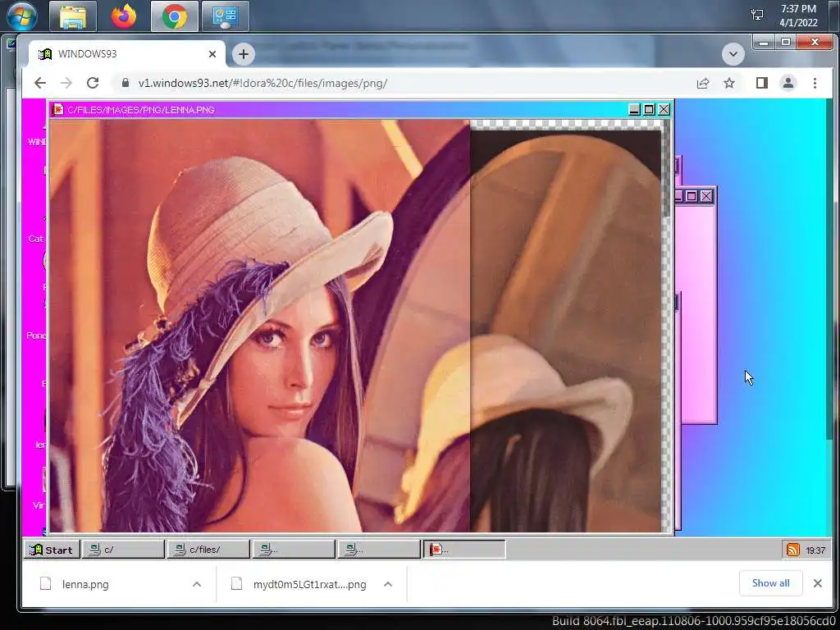This screenshot has width=840, height=630.
Task: Switch to the c/files/ taskbar window
Action: pos(208,550)
